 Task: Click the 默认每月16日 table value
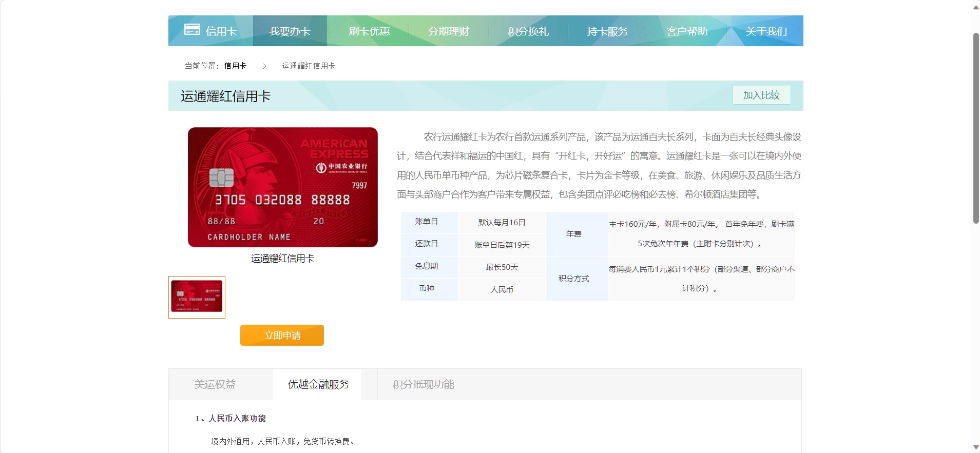point(502,222)
